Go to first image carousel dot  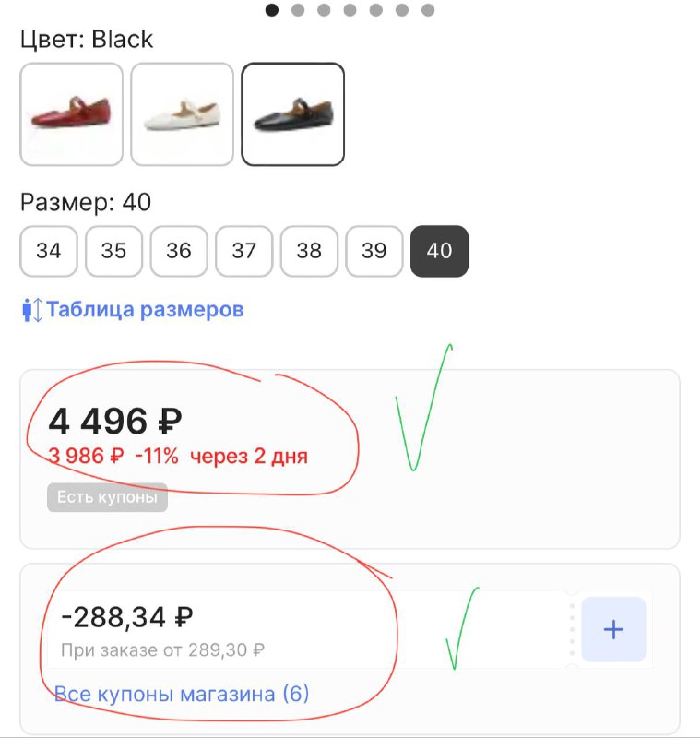(272, 10)
